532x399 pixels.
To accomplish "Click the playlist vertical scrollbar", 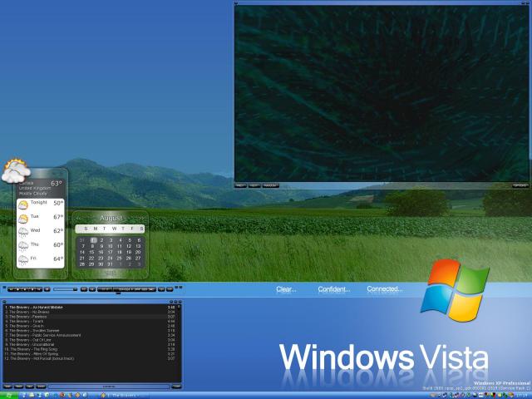I will [179, 342].
